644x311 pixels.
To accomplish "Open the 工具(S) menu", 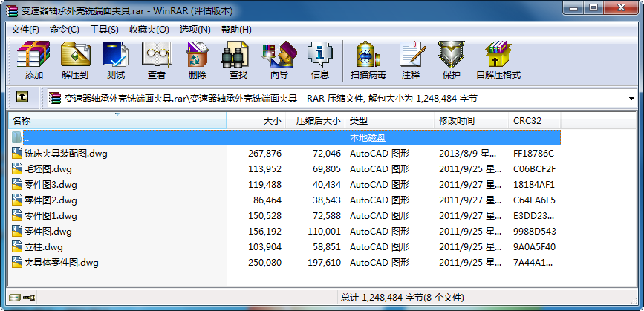I will (x=104, y=30).
